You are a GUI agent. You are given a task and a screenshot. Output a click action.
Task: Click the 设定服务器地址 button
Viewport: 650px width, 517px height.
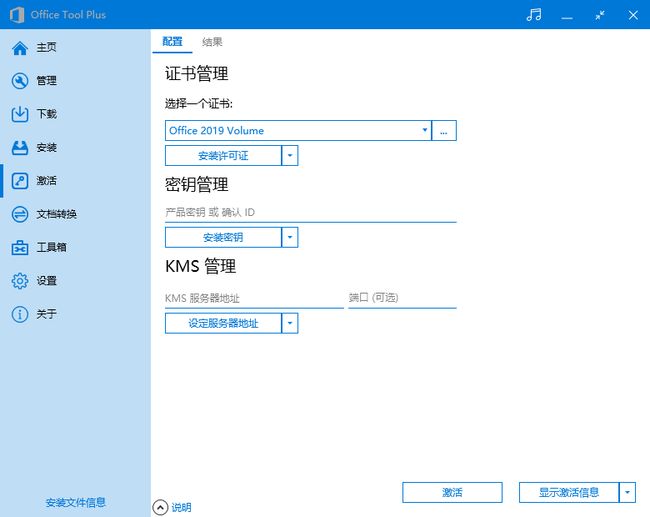(223, 323)
